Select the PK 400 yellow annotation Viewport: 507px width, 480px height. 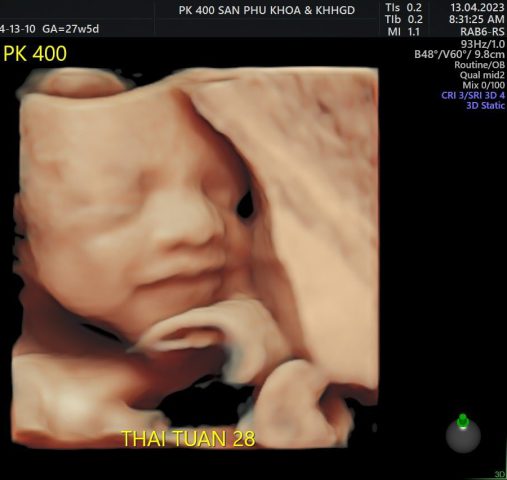point(35,53)
